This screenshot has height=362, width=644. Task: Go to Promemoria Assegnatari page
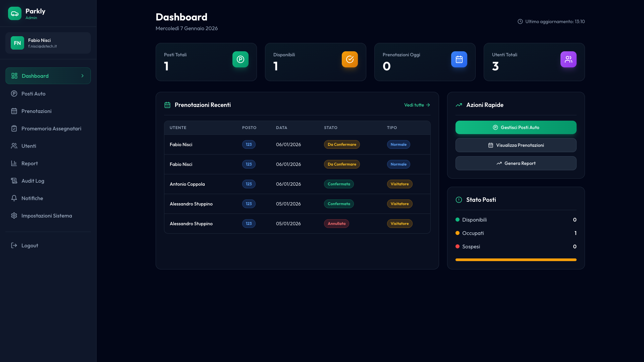[x=51, y=129]
